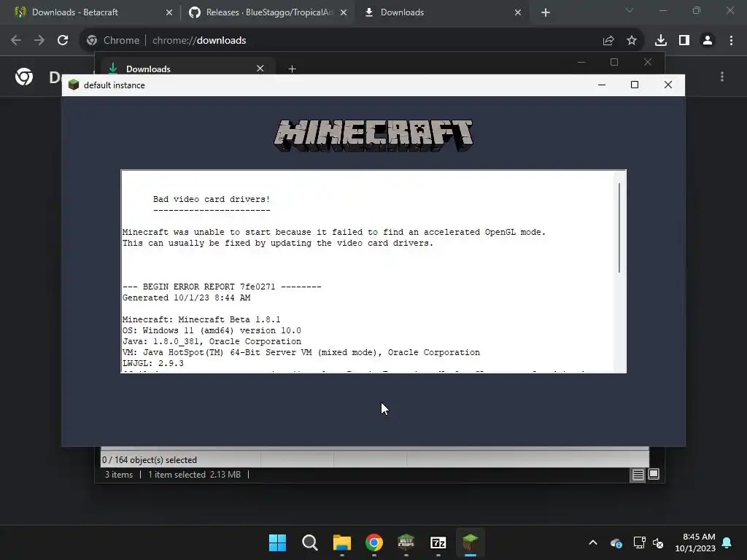Click 'OS: Windows 11 (amd64)' line

point(212,330)
